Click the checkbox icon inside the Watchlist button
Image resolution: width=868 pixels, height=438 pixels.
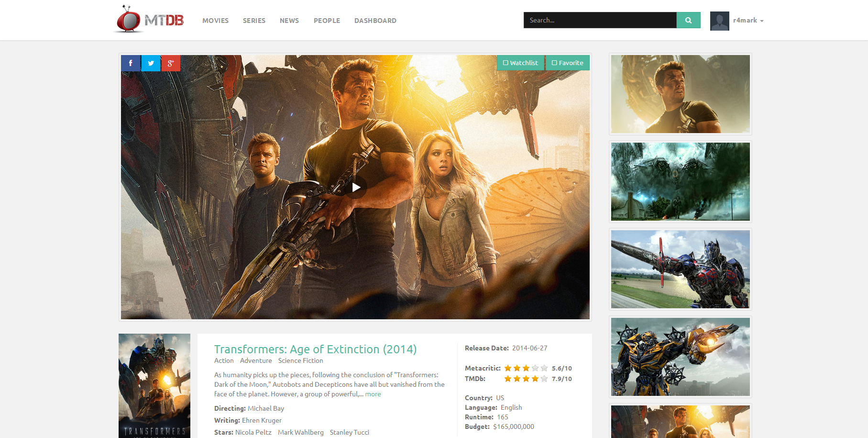pyautogui.click(x=506, y=63)
